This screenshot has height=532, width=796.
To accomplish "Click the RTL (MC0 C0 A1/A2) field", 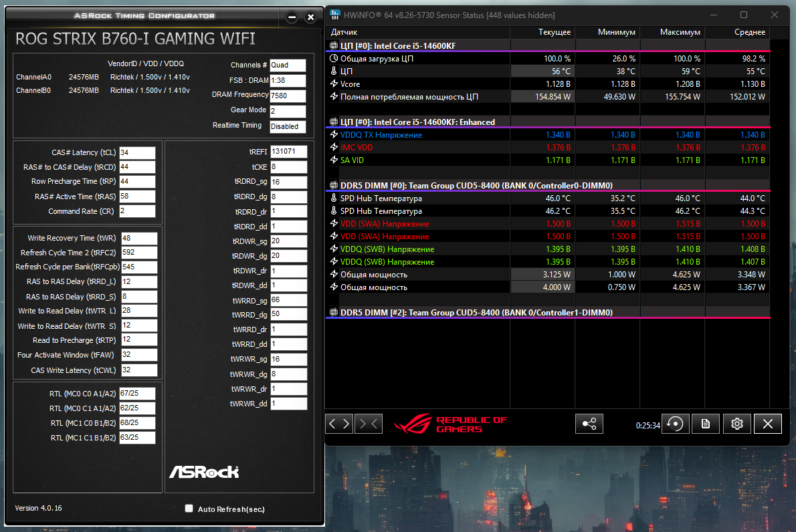I will [137, 393].
